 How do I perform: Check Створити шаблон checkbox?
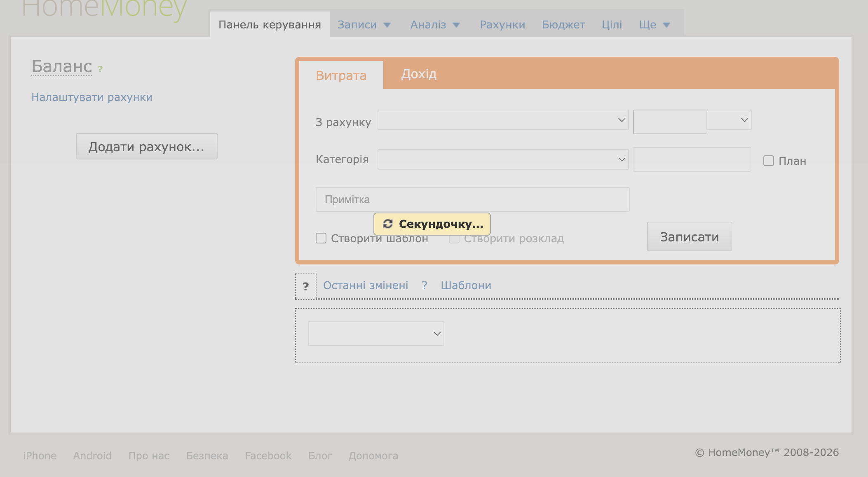pyautogui.click(x=321, y=238)
